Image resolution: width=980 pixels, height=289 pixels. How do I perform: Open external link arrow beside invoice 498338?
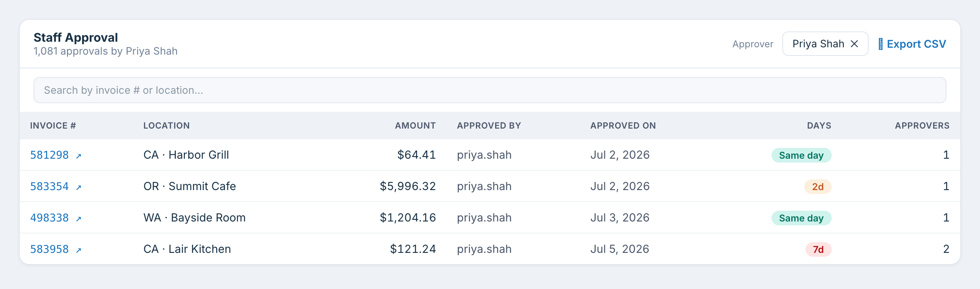click(x=79, y=219)
